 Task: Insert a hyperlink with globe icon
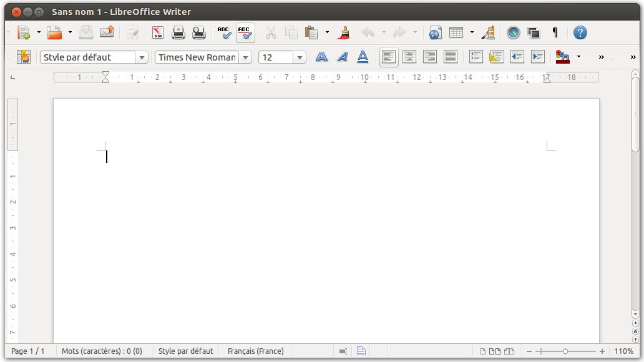tap(435, 32)
